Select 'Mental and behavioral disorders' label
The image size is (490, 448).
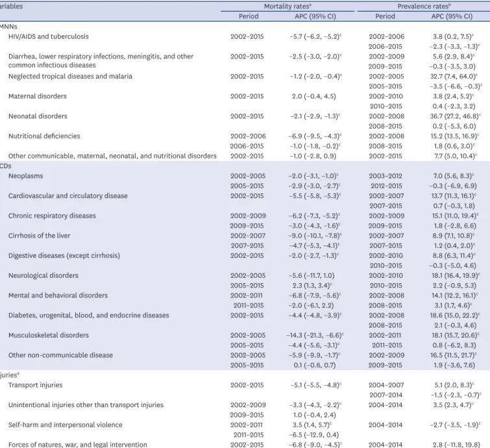[x=58, y=295]
